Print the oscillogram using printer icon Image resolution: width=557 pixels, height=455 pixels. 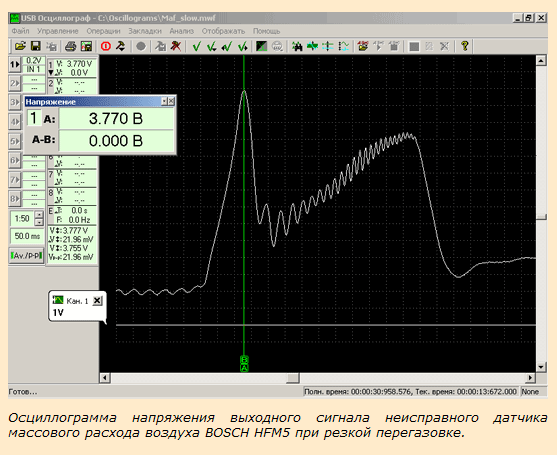pyautogui.click(x=71, y=46)
